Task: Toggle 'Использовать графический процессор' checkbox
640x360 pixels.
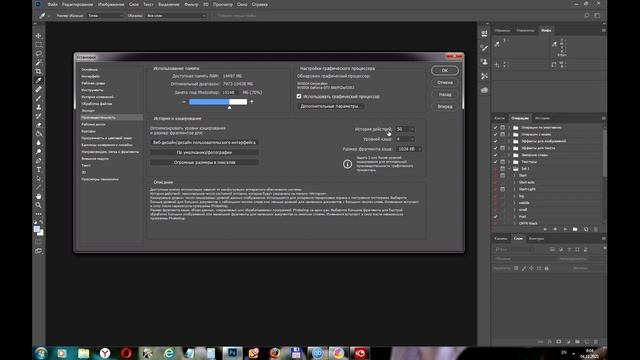Action: [299, 96]
